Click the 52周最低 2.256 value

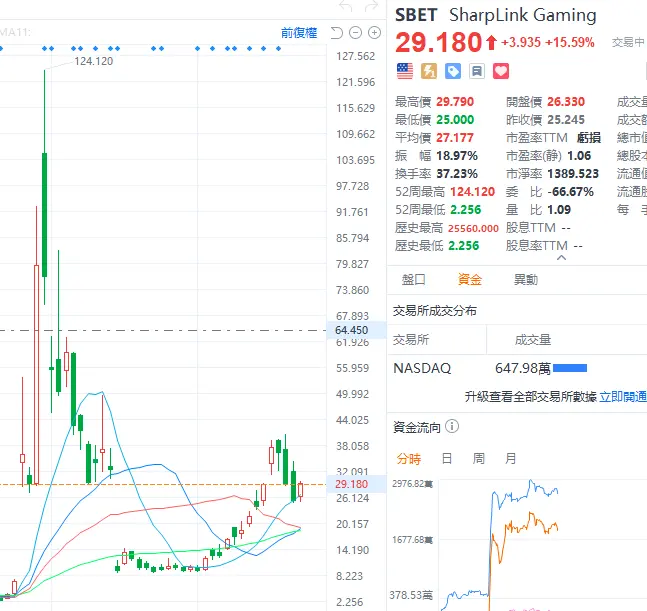pos(466,210)
